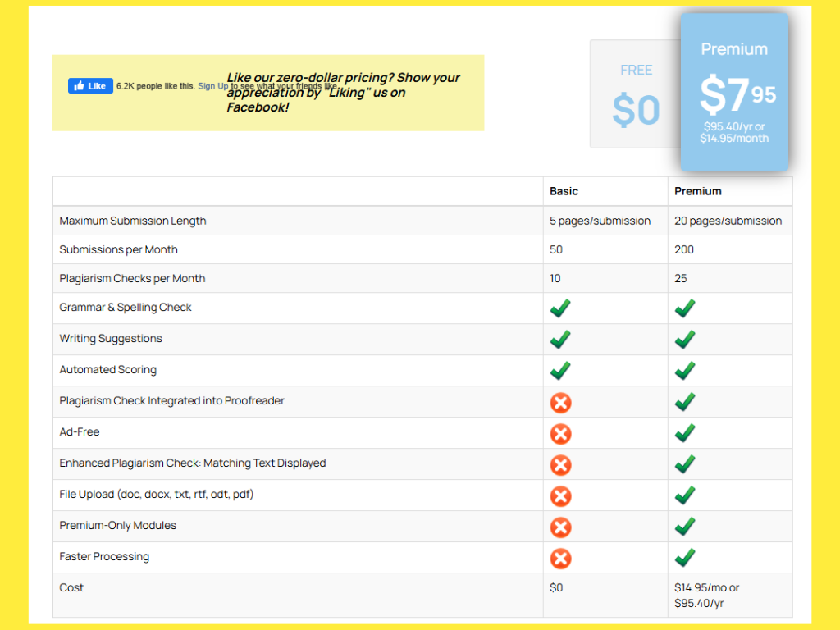Select the FREE $0 pricing card
This screenshot has width=840, height=630.
(x=636, y=94)
